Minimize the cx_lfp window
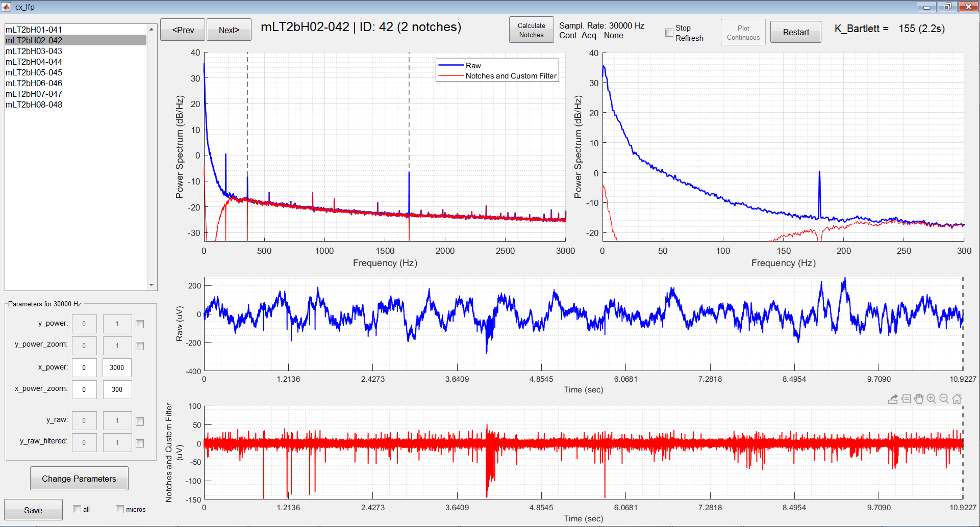Image resolution: width=980 pixels, height=527 pixels. tap(926, 7)
